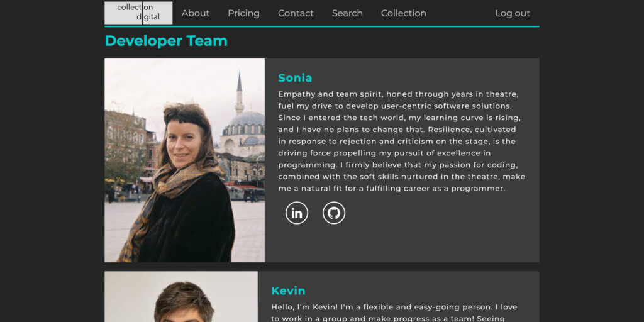Click the teal divider under the navbar
This screenshot has width=644, height=322.
(x=321, y=26)
